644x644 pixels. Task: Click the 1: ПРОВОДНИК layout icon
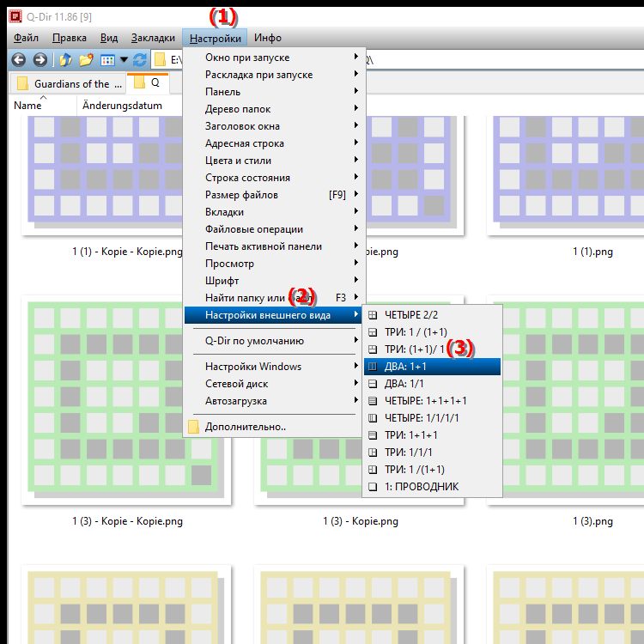pos(373,487)
